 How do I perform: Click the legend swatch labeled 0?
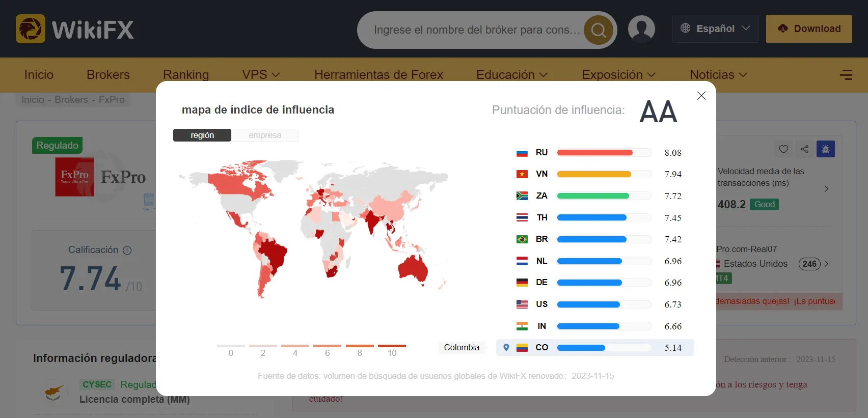[x=231, y=346]
